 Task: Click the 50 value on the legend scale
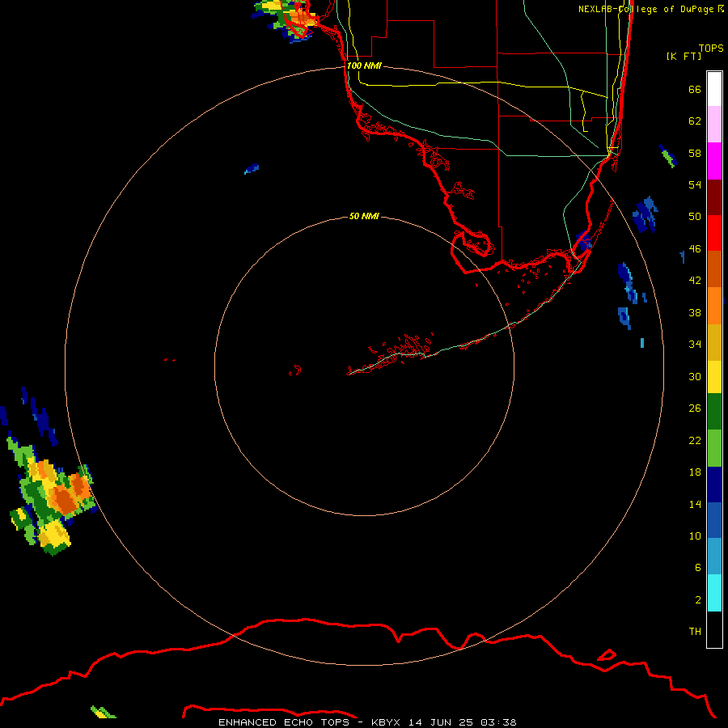coord(695,216)
